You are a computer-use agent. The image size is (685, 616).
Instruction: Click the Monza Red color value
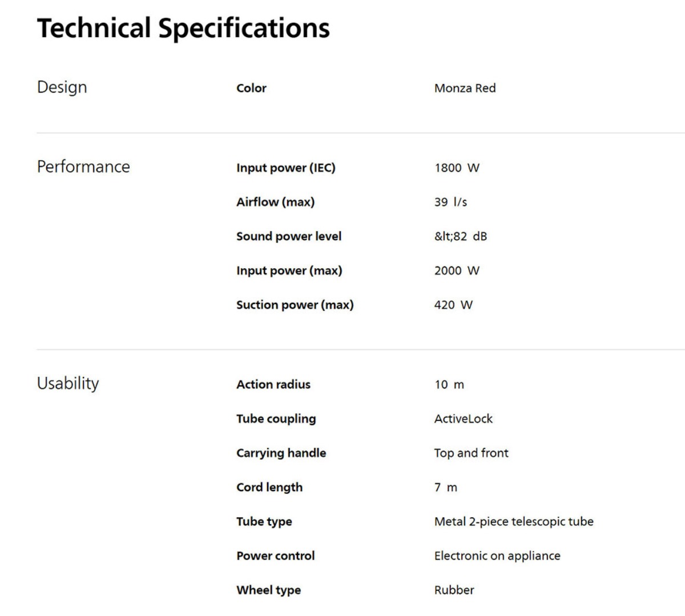coord(465,88)
